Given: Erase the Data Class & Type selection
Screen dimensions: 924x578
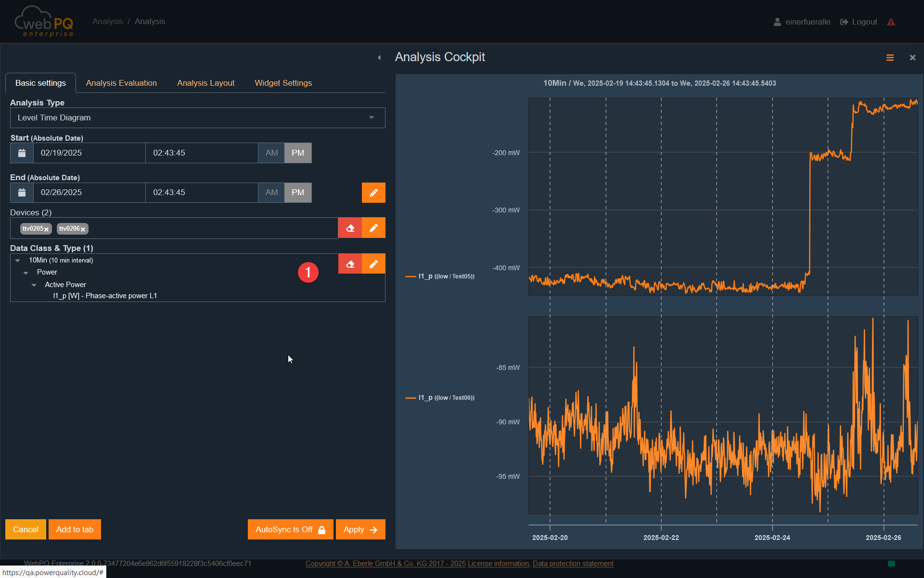Looking at the screenshot, I should pyautogui.click(x=350, y=264).
